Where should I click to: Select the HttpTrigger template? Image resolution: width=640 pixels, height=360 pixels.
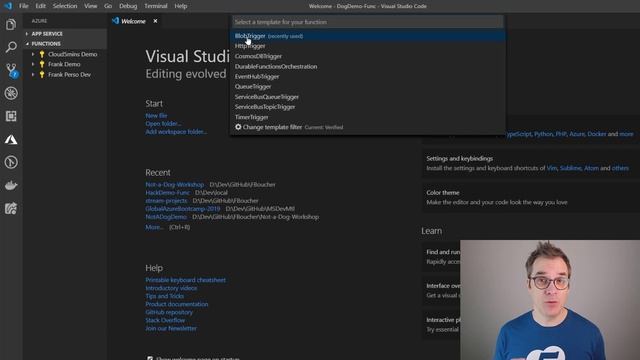point(367,46)
